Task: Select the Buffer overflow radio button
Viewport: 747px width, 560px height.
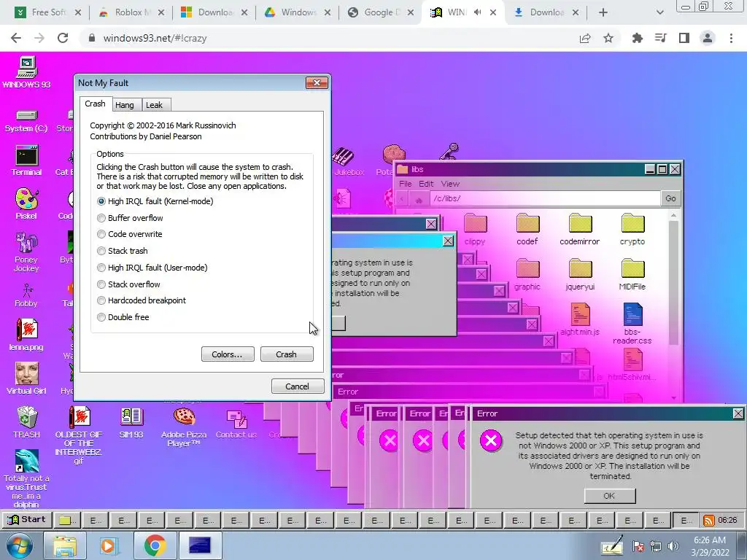Action: click(x=101, y=218)
